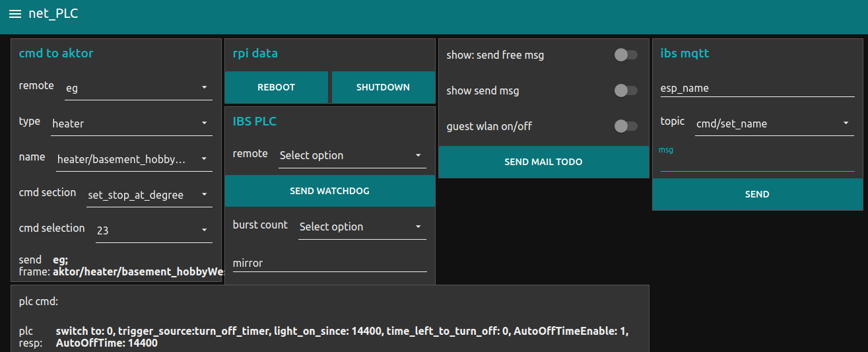Click the SHUTDOWN button
The image size is (868, 352).
(384, 87)
